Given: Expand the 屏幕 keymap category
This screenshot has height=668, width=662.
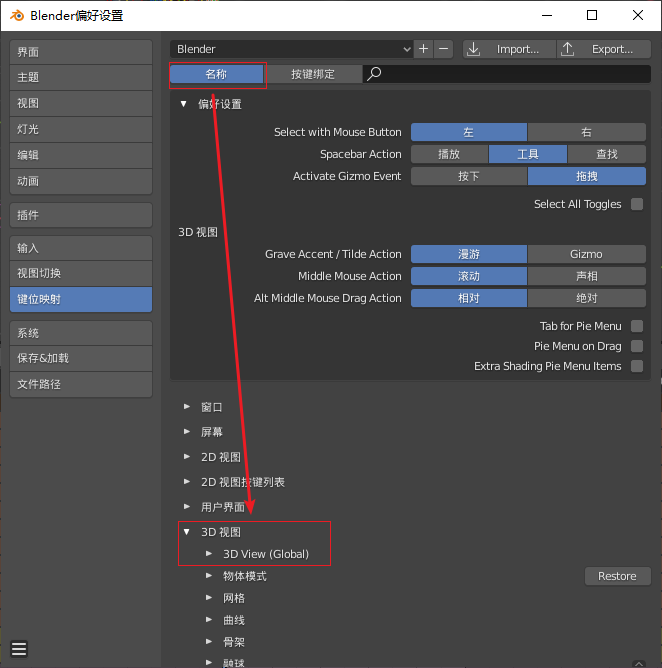Looking at the screenshot, I should click(x=187, y=432).
